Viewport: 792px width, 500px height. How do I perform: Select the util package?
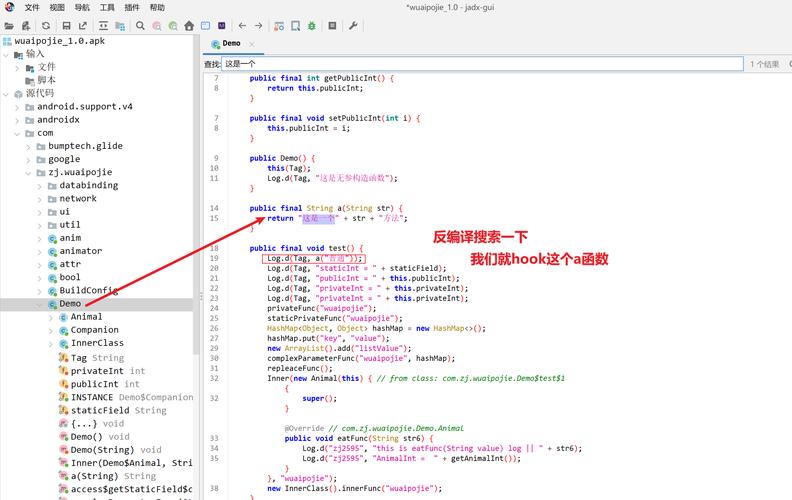70,225
